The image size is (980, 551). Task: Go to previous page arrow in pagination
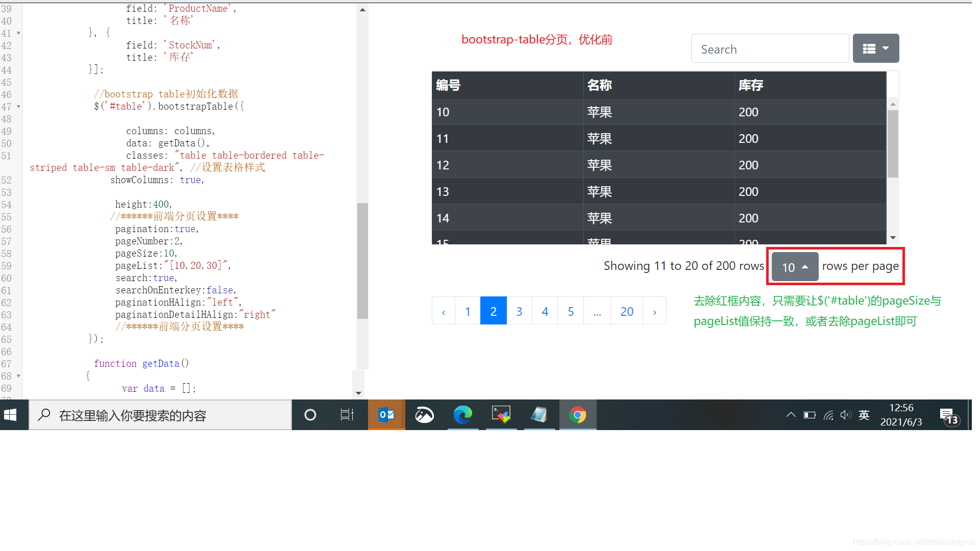[444, 311]
